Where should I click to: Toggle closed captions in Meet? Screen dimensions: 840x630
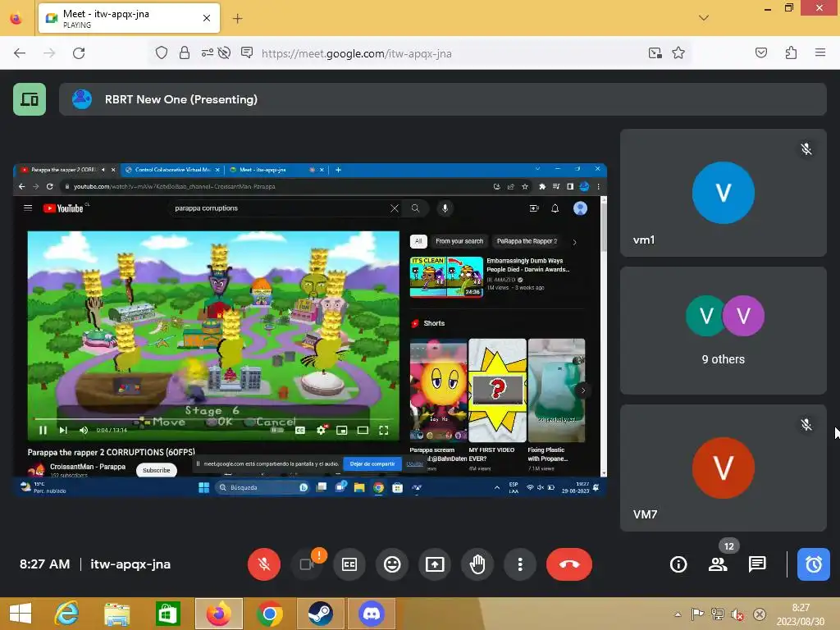pyautogui.click(x=349, y=564)
